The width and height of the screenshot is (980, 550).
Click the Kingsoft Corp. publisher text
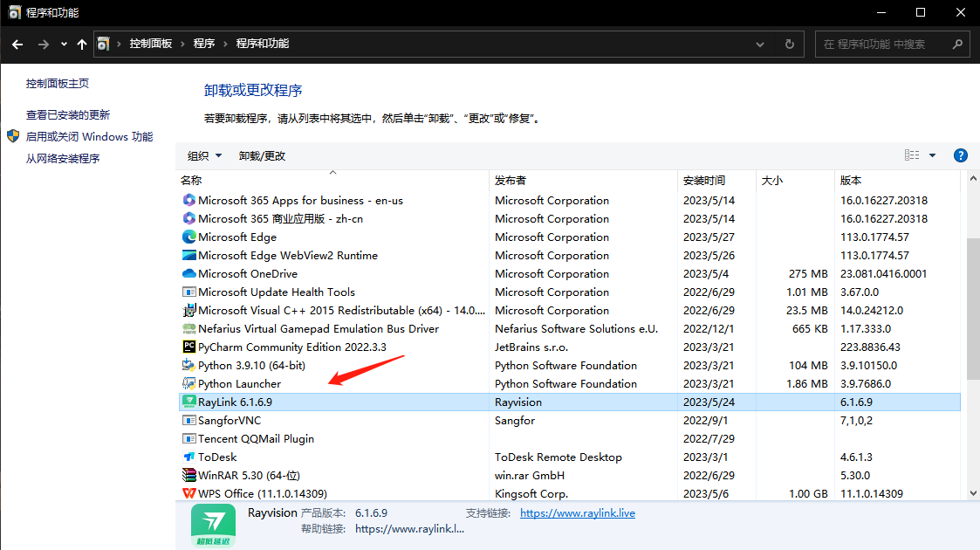[x=531, y=494]
